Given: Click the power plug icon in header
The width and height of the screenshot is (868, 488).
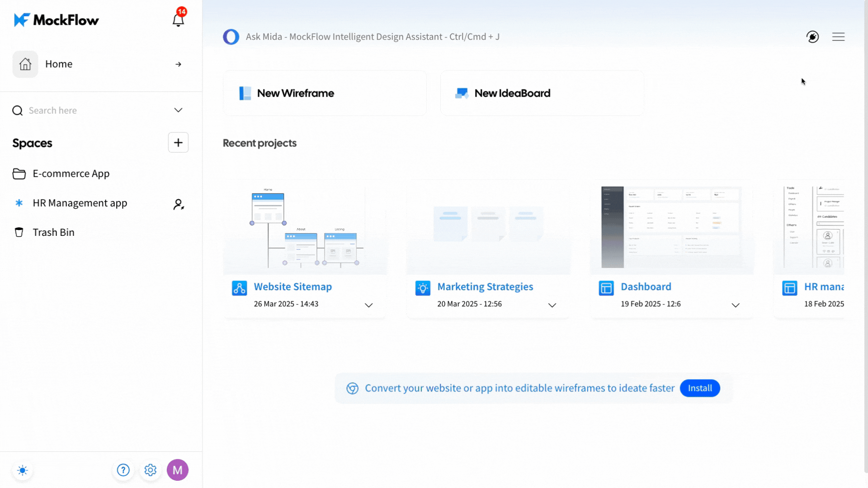Looking at the screenshot, I should 813,37.
